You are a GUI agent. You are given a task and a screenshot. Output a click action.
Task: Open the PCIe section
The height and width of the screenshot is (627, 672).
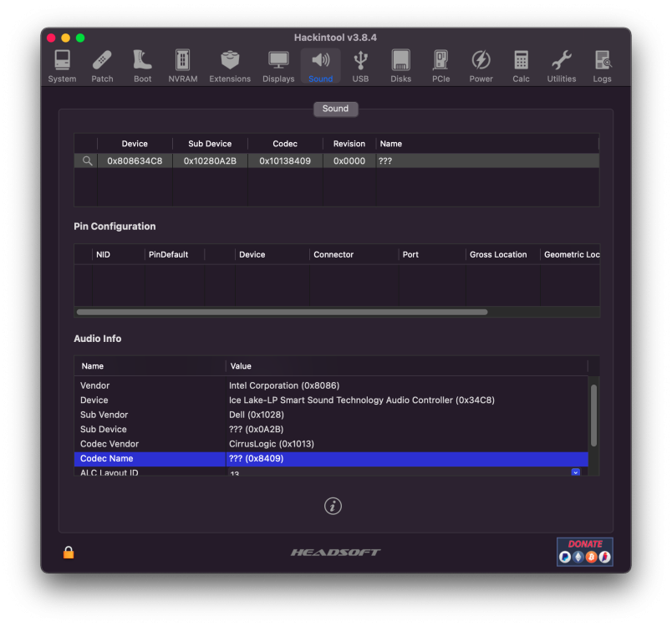pyautogui.click(x=440, y=66)
